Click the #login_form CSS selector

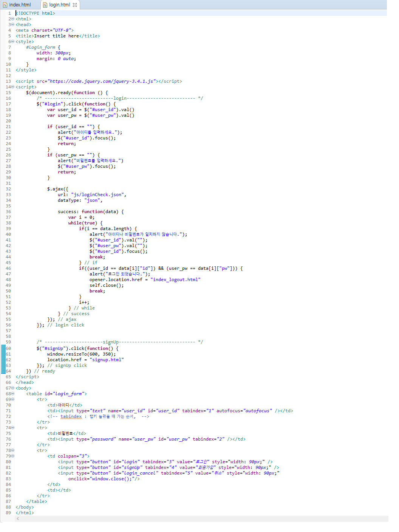(x=40, y=47)
